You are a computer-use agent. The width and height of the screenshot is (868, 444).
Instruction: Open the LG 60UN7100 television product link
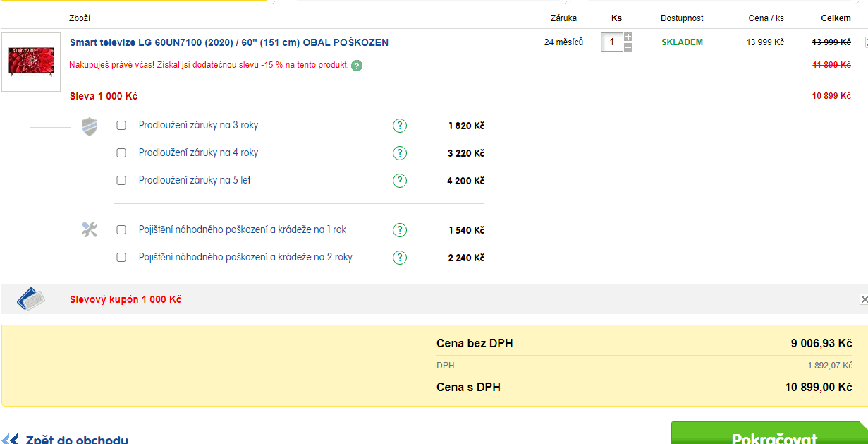(x=229, y=42)
